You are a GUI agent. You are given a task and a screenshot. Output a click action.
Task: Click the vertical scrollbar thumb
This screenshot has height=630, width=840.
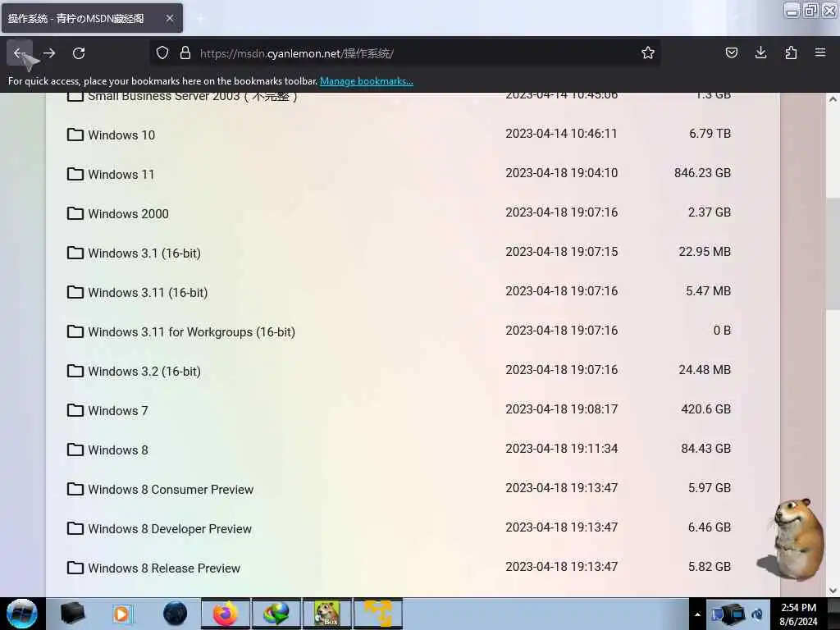point(833,253)
